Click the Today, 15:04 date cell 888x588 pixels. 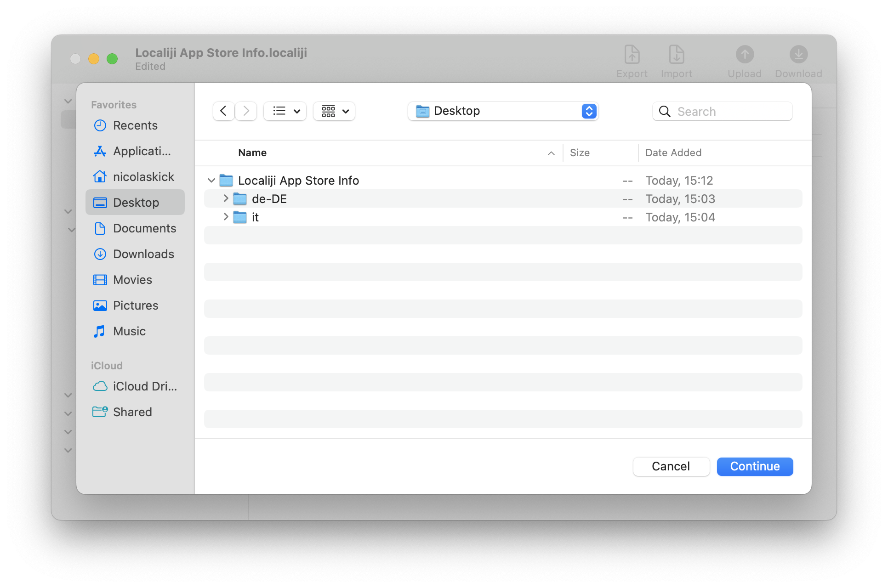(680, 217)
